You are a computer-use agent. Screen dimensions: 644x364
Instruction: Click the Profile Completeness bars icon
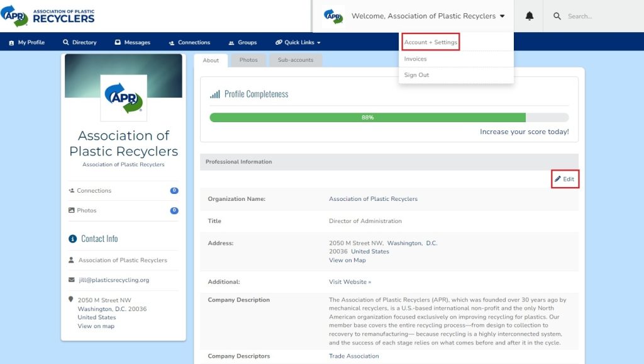pyautogui.click(x=215, y=94)
